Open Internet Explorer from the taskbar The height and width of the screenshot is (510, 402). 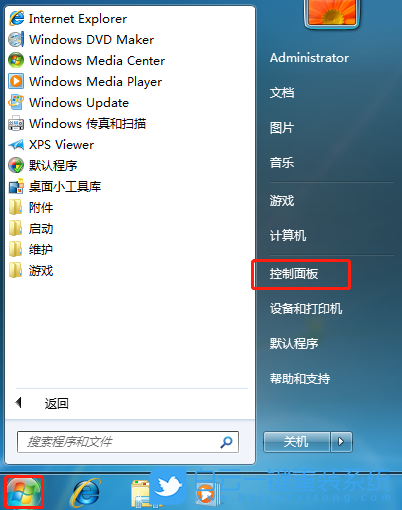point(86,493)
